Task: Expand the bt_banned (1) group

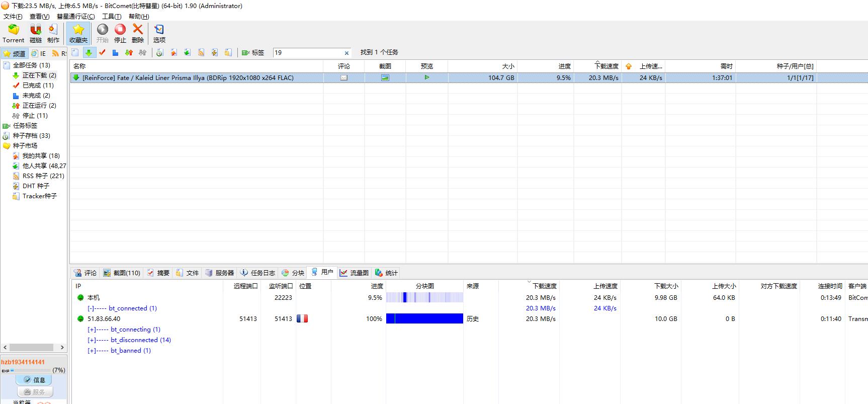Action: pos(92,351)
